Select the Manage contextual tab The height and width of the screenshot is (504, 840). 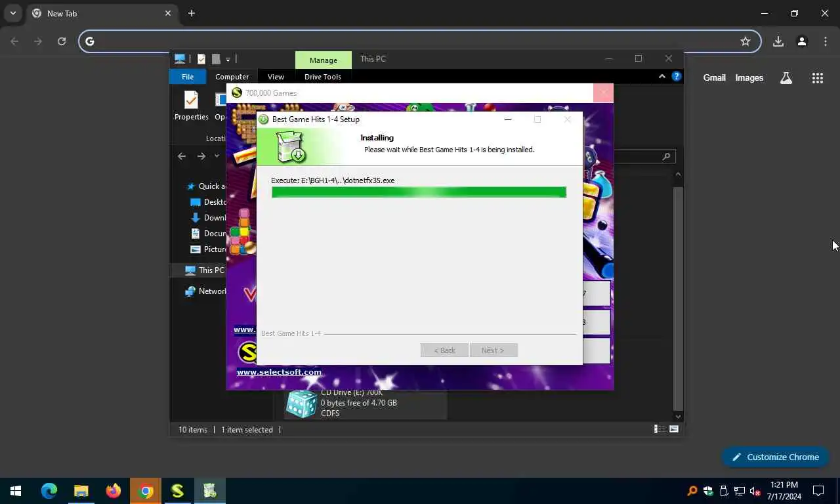click(324, 60)
